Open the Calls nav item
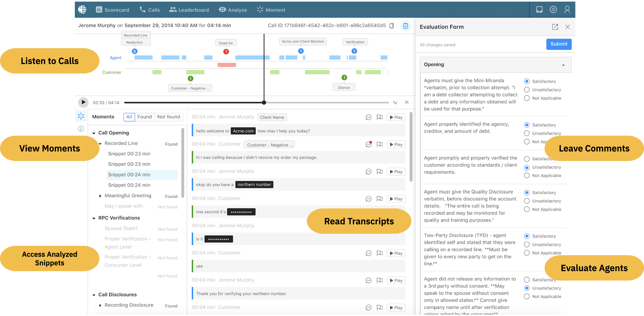This screenshot has height=316, width=644. click(149, 10)
